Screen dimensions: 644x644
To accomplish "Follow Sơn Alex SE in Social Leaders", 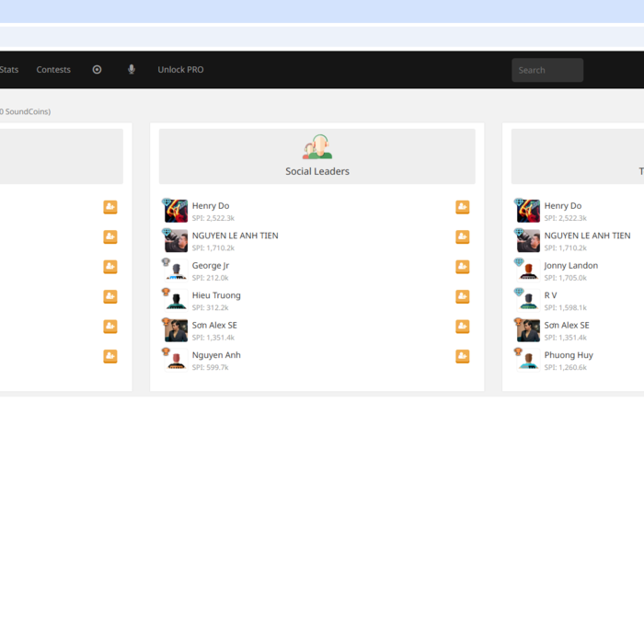I will 463,327.
